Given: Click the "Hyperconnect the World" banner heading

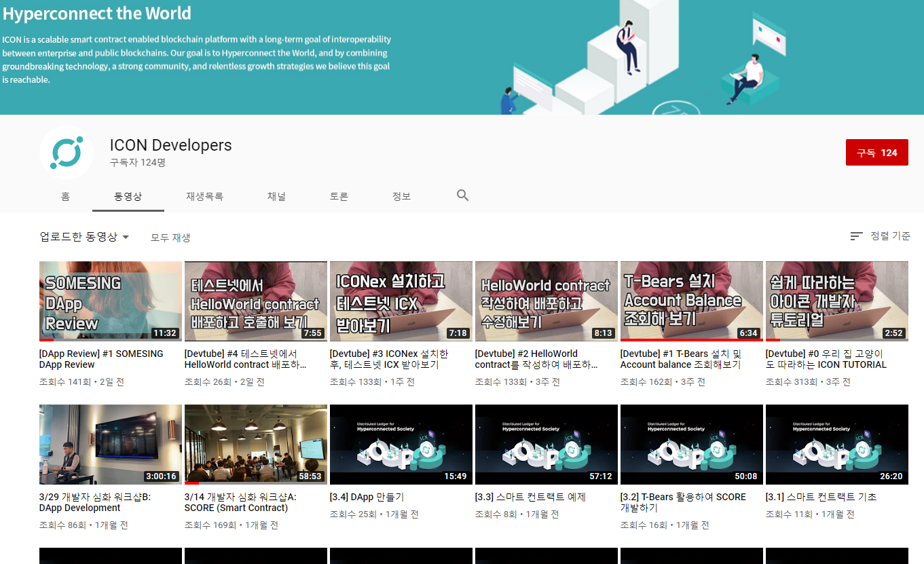Looking at the screenshot, I should (97, 14).
